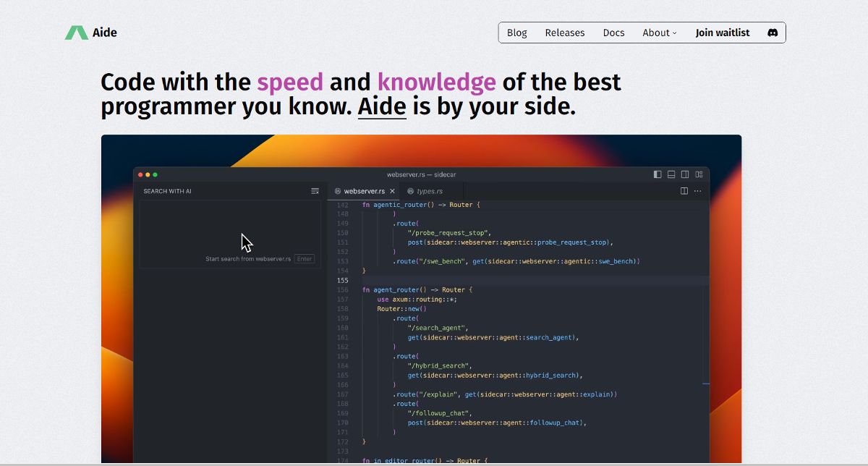The width and height of the screenshot is (868, 466).
Task: Click the clear list icon in Search With AI panel
Action: (x=315, y=190)
